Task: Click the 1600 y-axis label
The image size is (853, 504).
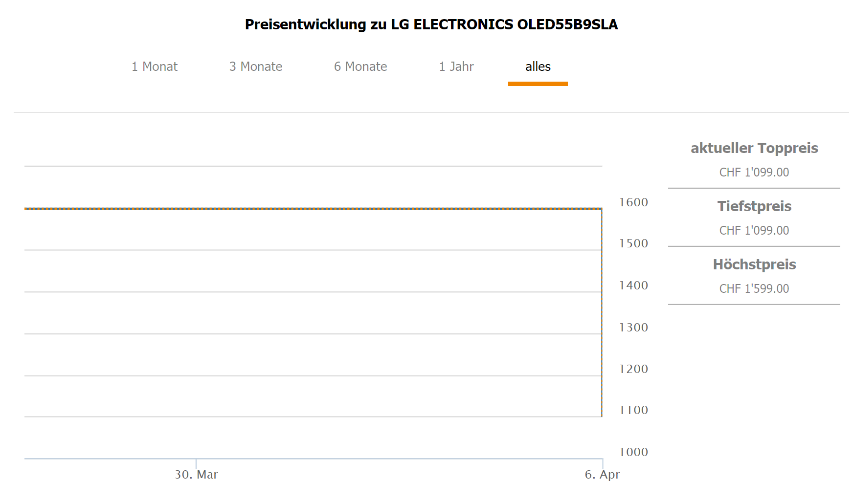Action: 633,202
